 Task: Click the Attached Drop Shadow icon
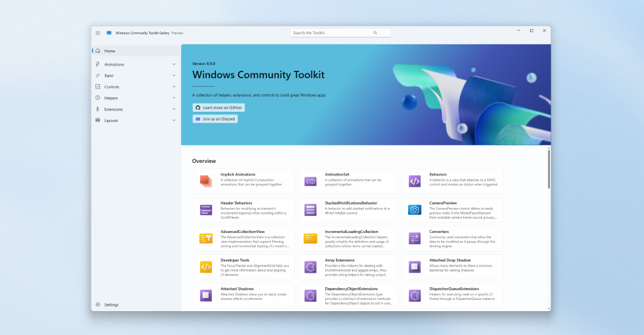pyautogui.click(x=414, y=267)
